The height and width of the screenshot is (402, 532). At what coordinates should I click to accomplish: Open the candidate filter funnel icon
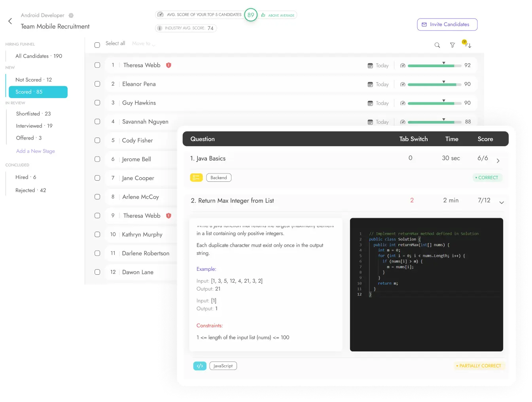pyautogui.click(x=452, y=45)
